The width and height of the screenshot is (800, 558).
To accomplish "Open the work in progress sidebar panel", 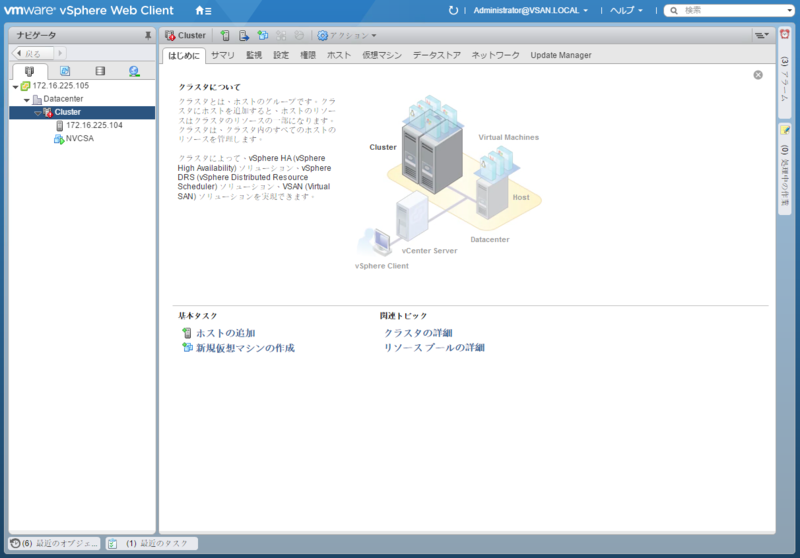I will [x=785, y=168].
